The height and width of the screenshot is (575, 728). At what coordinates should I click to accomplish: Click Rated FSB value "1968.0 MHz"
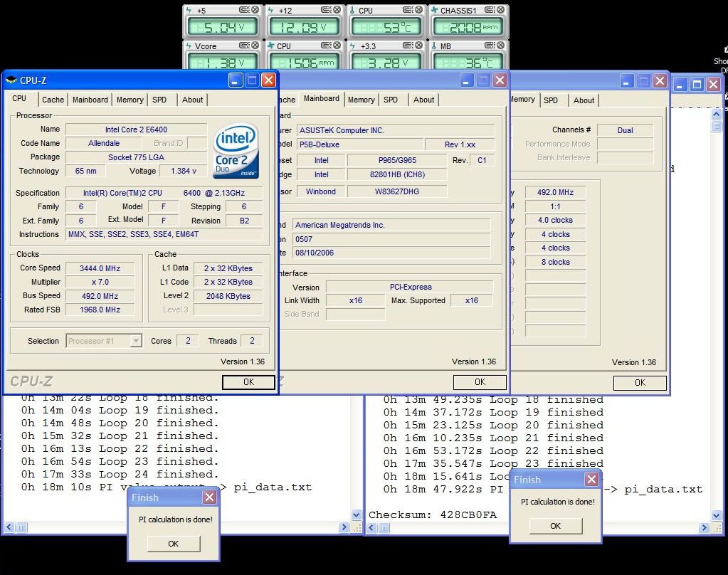[x=100, y=310]
